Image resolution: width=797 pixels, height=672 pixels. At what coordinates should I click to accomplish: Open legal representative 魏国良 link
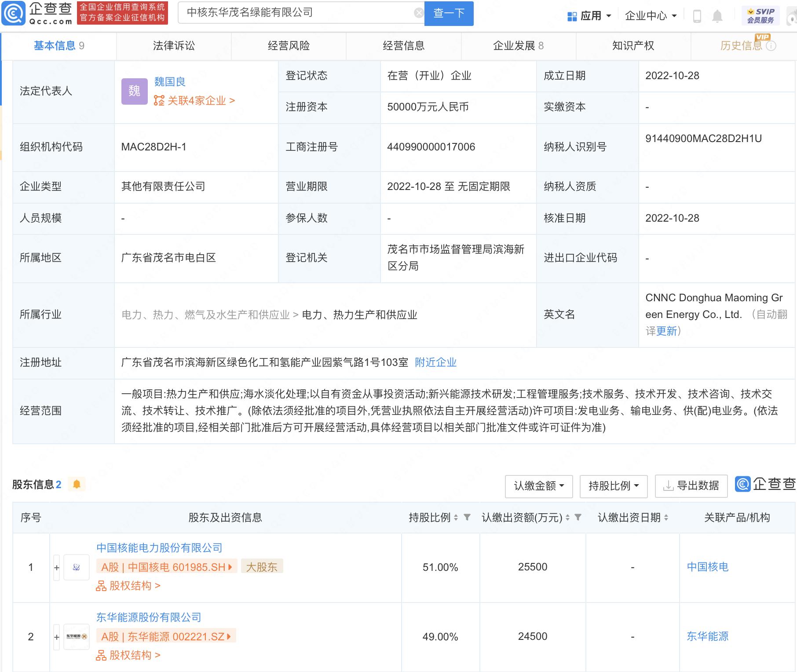point(170,82)
